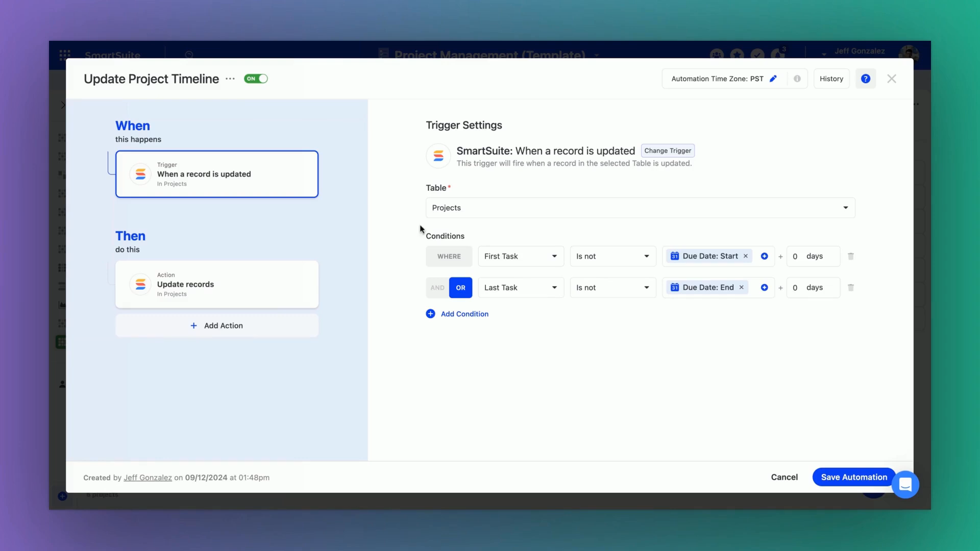Click the days offset field in the First Task row
The image size is (980, 551).
pos(814,256)
